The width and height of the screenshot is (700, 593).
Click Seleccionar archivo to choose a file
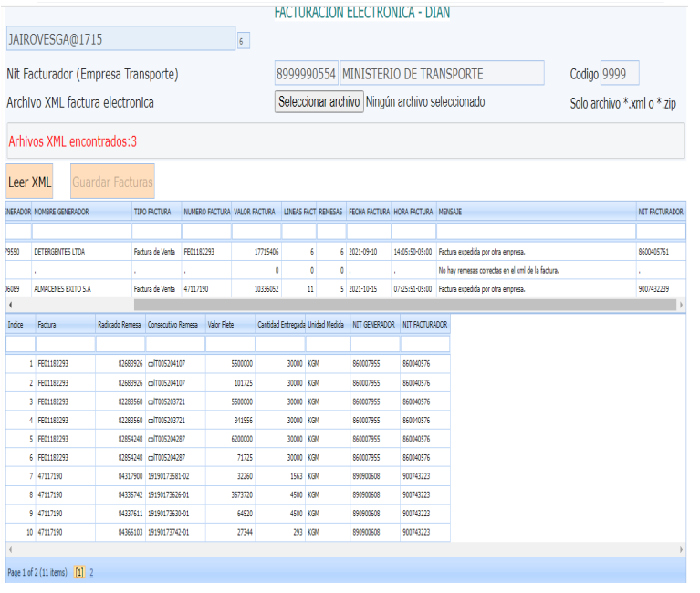point(319,102)
